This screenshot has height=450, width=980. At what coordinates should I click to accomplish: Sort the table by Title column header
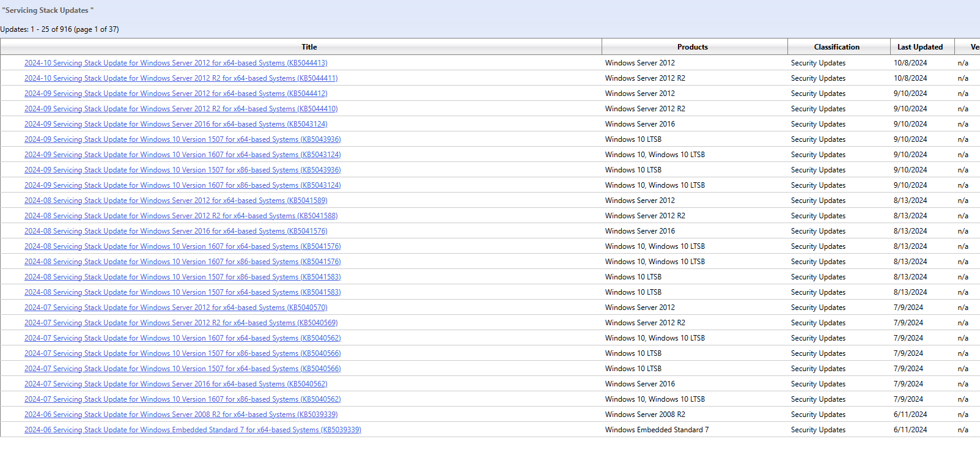point(309,47)
